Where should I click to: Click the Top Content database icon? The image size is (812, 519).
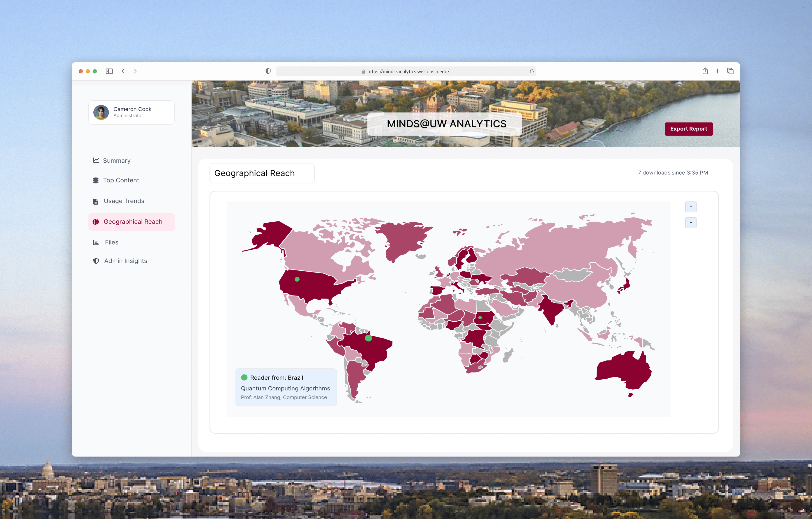(96, 180)
